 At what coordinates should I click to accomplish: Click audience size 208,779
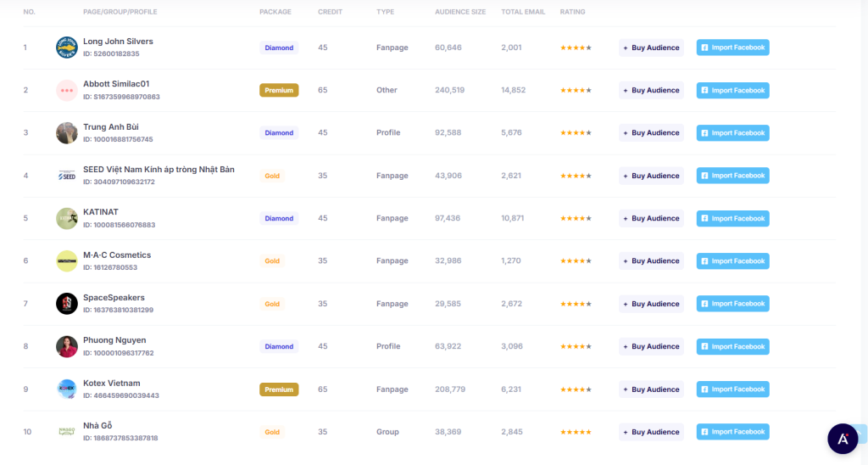pos(450,389)
